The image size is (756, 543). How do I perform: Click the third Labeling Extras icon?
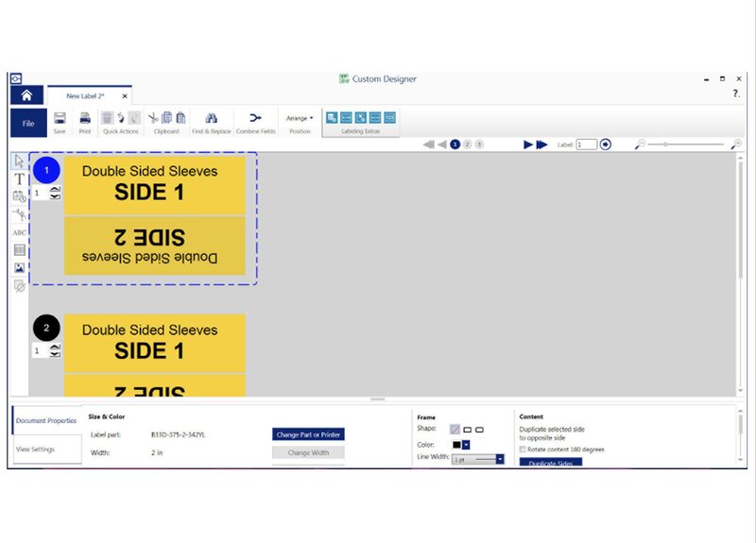(361, 117)
